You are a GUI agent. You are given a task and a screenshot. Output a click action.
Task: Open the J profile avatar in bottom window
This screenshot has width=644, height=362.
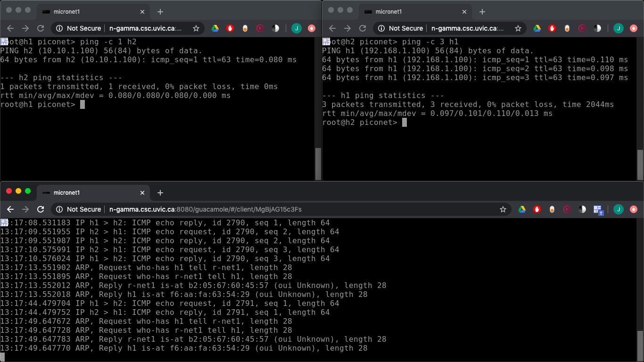619,209
